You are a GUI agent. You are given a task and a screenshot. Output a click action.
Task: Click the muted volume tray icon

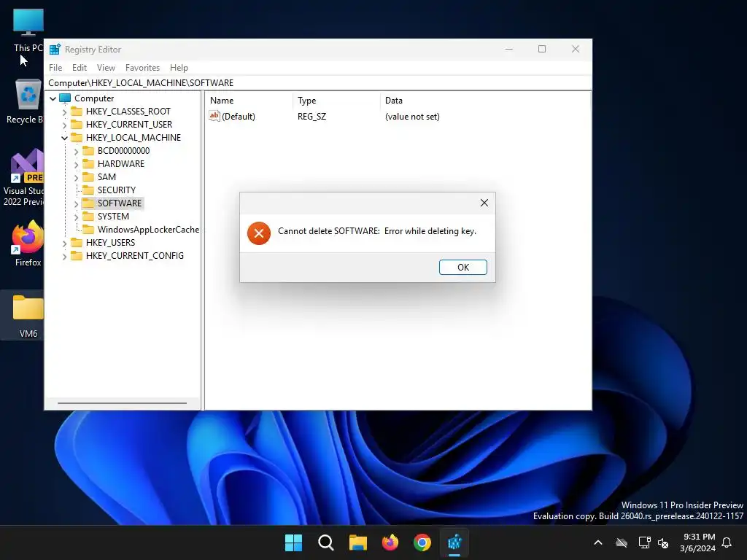662,542
